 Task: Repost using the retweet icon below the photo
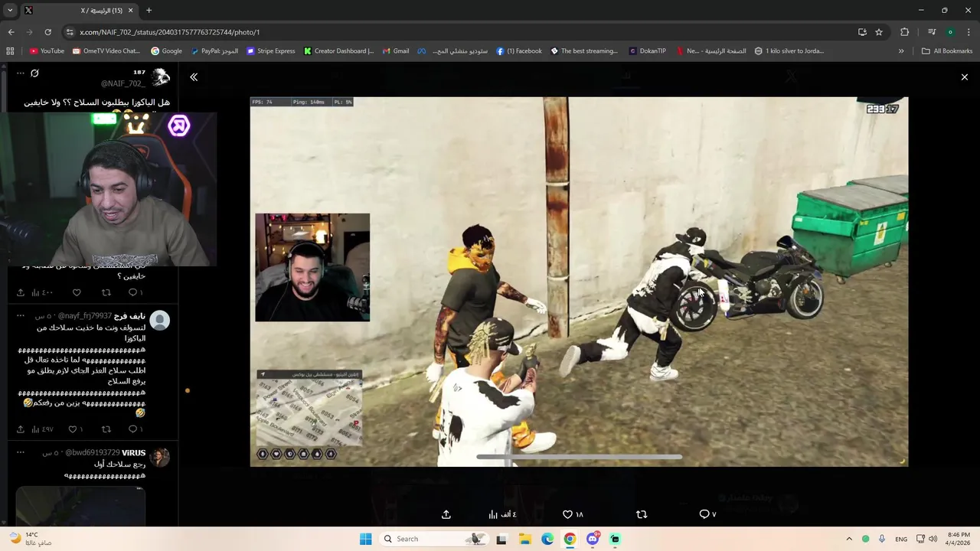tap(642, 514)
